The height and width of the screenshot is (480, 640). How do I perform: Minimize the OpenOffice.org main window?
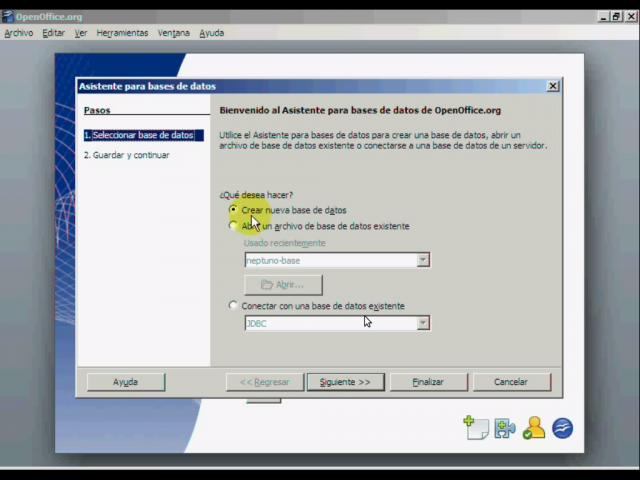603,16
